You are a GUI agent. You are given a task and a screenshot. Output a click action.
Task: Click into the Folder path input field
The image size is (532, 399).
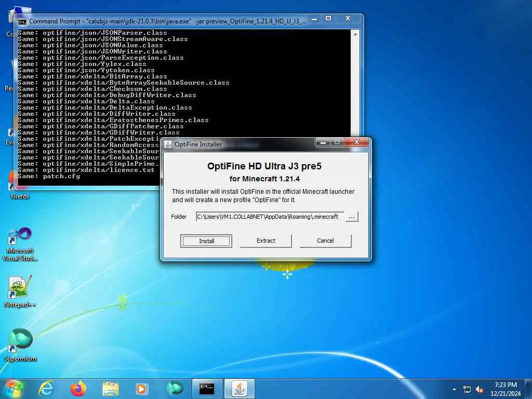pos(270,217)
